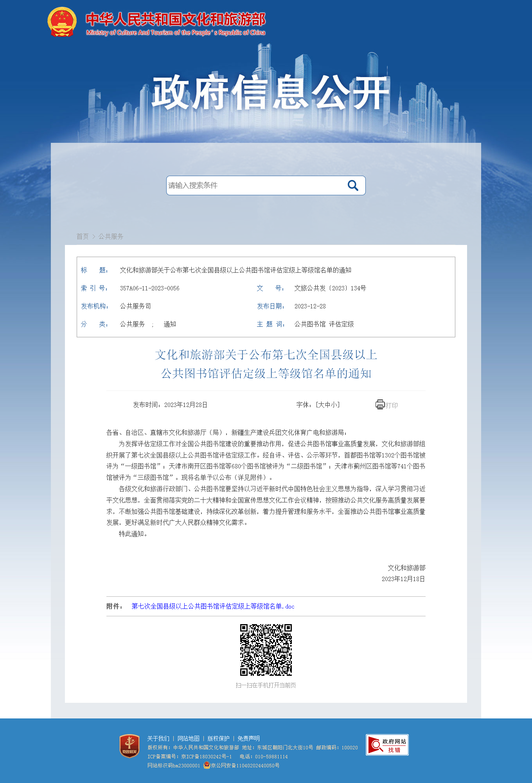532x783 pixels.
Task: Click the magnifier search icon
Action: pyautogui.click(x=353, y=185)
